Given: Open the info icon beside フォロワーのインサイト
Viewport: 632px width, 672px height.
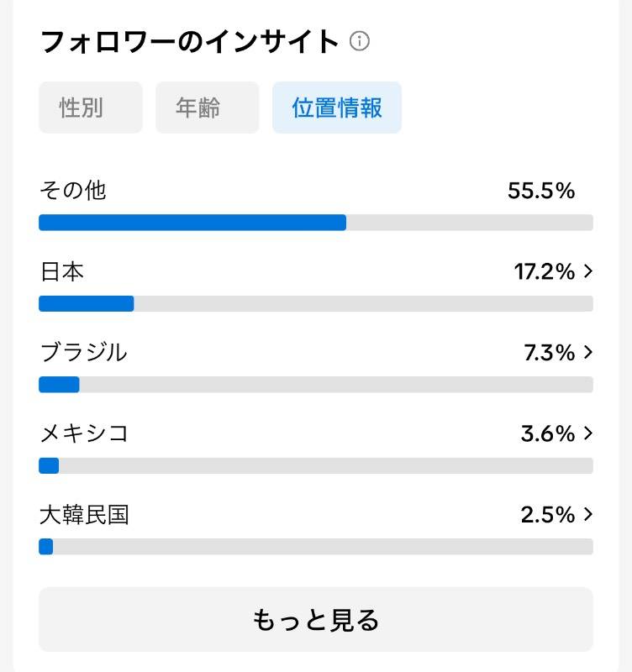Looking at the screenshot, I should tap(360, 41).
